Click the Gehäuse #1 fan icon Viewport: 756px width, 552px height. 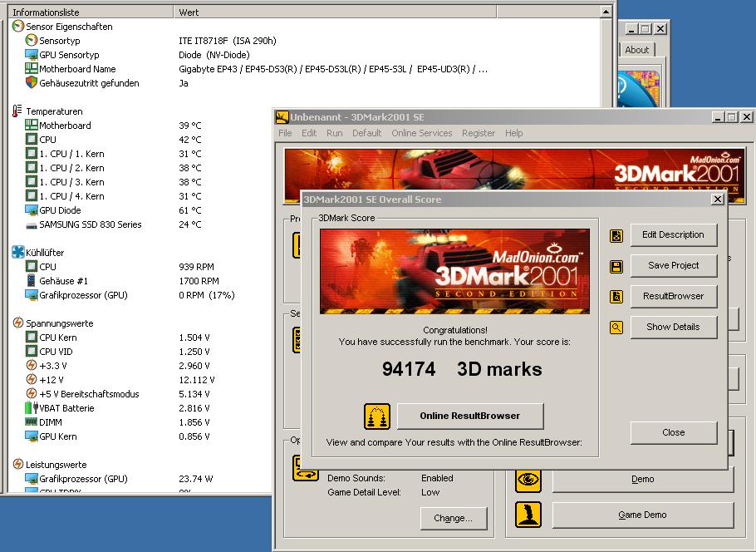[31, 280]
